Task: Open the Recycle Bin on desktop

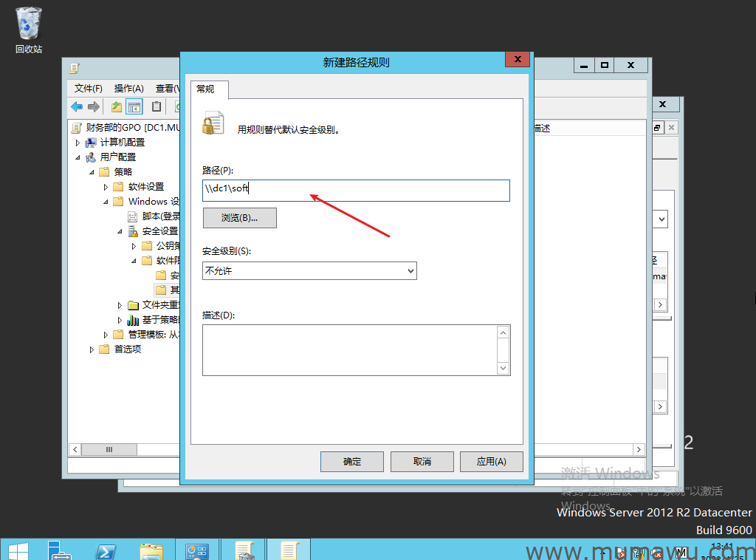Action: [x=29, y=30]
